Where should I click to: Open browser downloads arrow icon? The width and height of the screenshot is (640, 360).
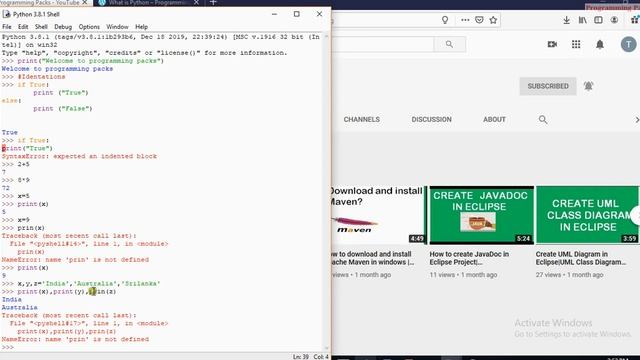[566, 20]
